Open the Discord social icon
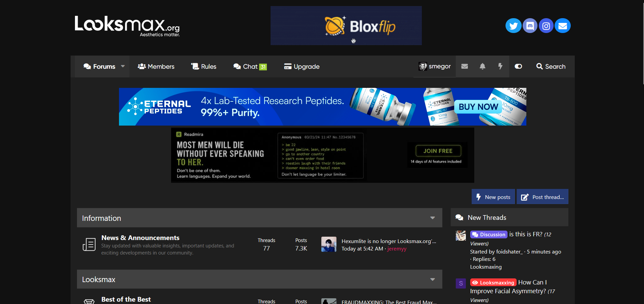 coord(530,26)
